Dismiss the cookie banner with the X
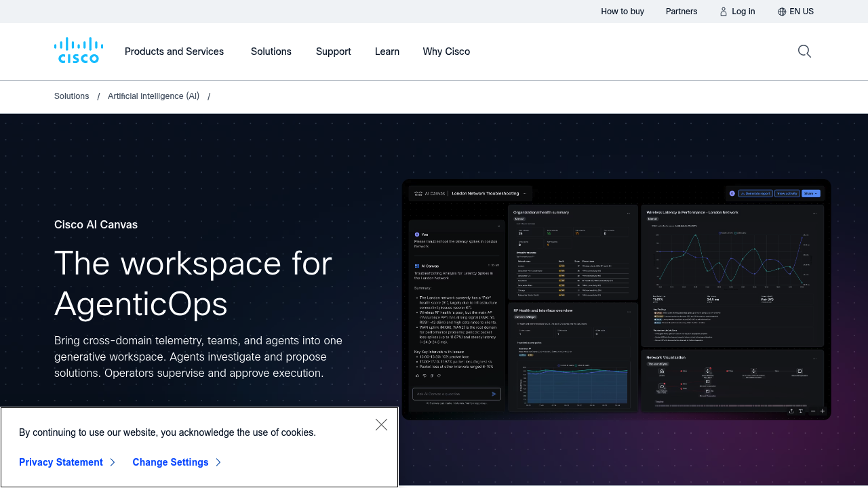The height and width of the screenshot is (488, 868). coord(381,425)
